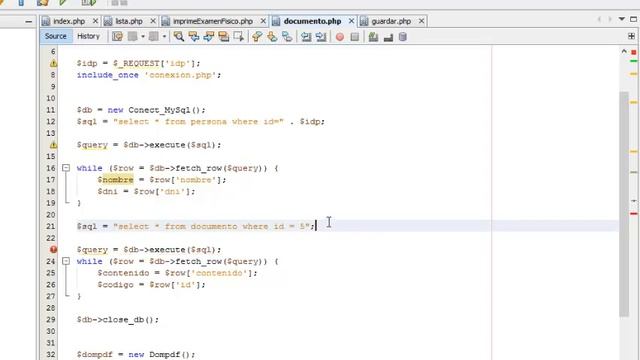This screenshot has height=360, width=640.
Task: Click Find Previous Occurrence icon
Action: click(193, 37)
